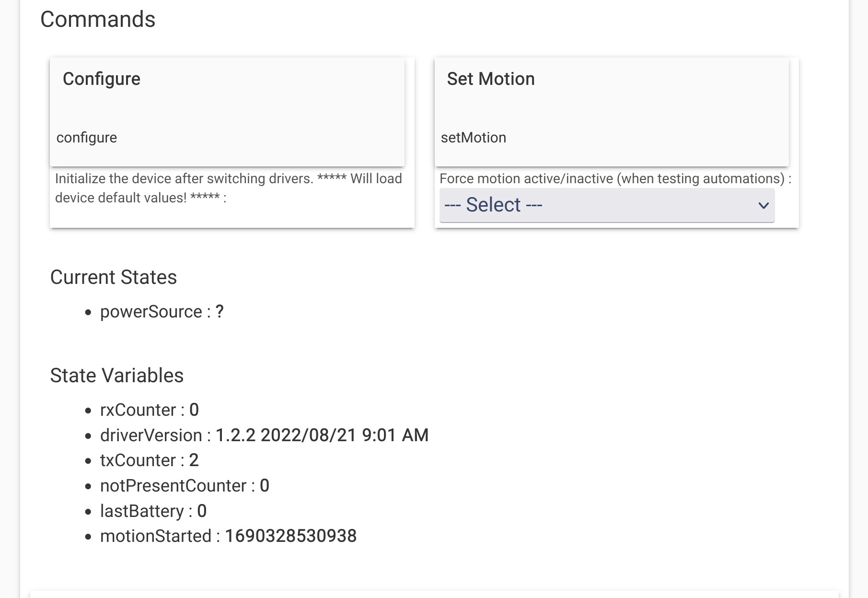
Task: Click the setMotion command label
Action: [x=473, y=138]
